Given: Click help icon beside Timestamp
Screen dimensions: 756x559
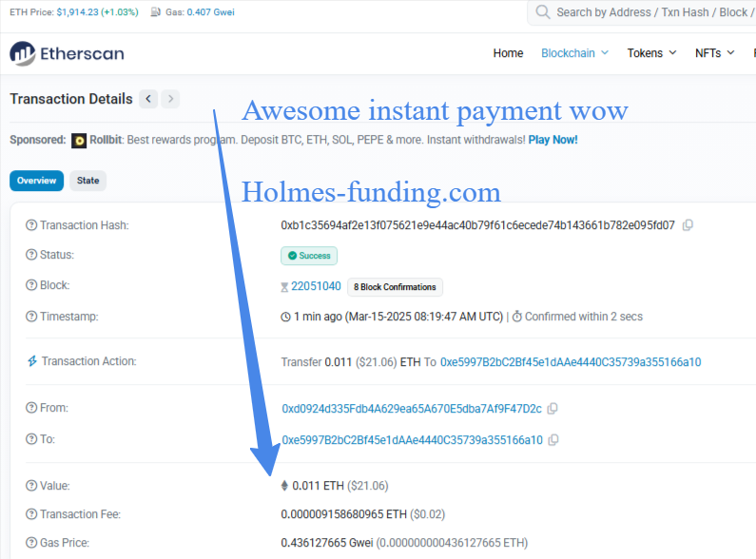Looking at the screenshot, I should pyautogui.click(x=31, y=317).
